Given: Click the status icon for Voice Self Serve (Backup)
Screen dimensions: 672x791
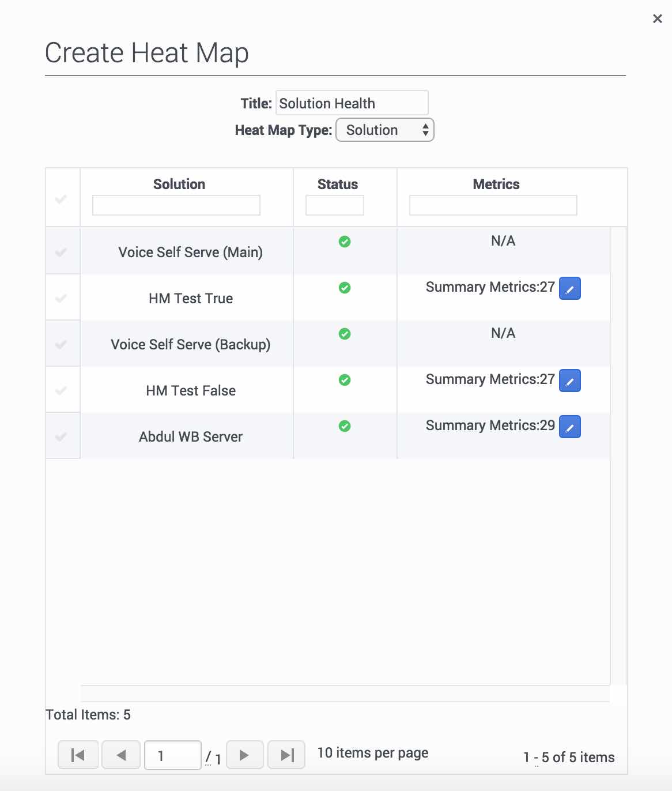Looking at the screenshot, I should (345, 334).
